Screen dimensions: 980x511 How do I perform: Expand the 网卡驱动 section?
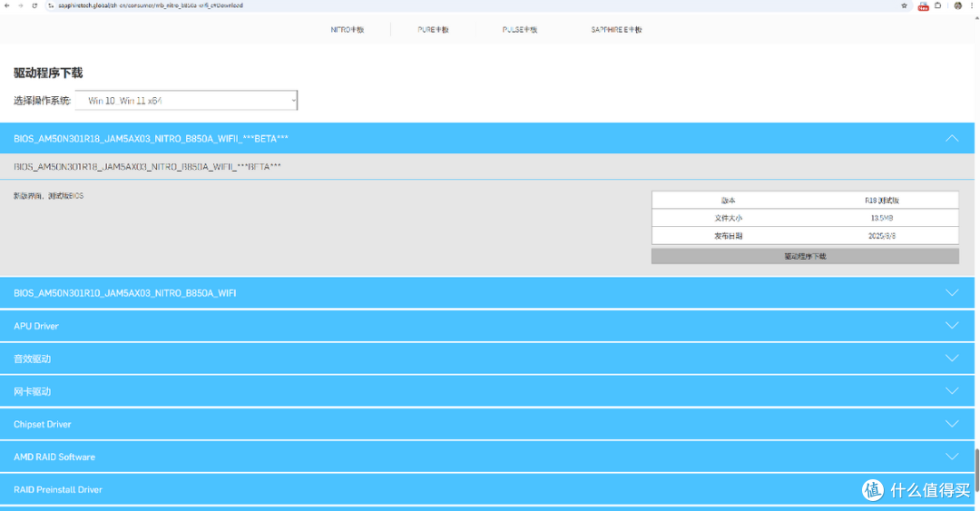pyautogui.click(x=487, y=391)
